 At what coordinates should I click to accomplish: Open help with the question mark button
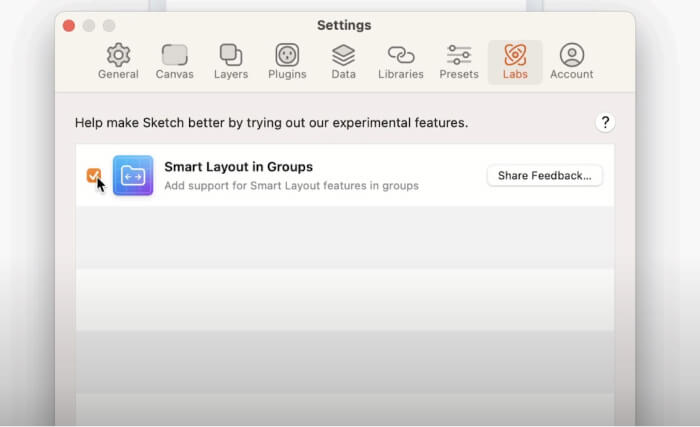pyautogui.click(x=605, y=122)
